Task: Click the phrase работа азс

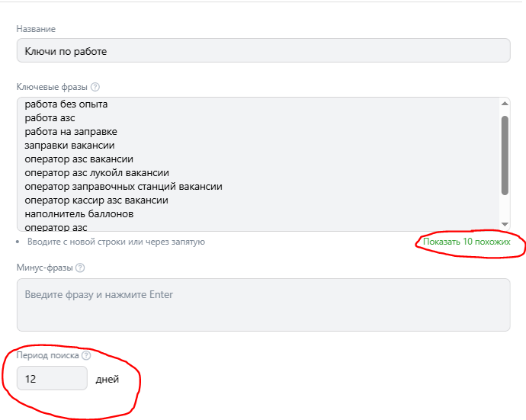Action: tap(50, 118)
